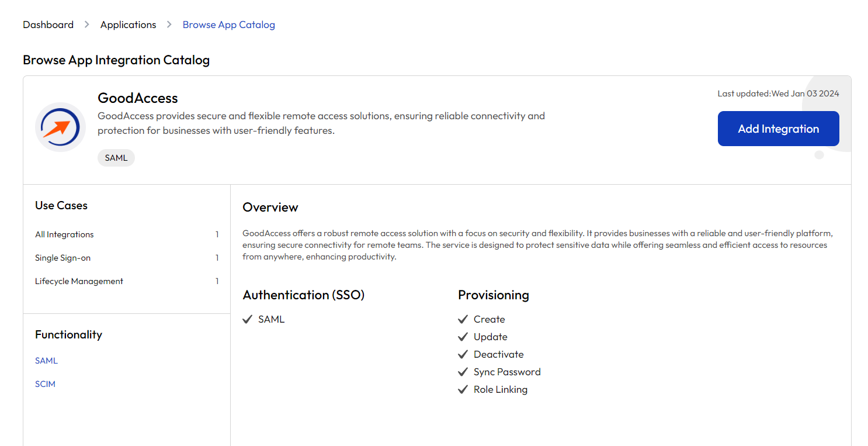
Task: Select the SCIM filter under Functionality
Action: [x=45, y=383]
